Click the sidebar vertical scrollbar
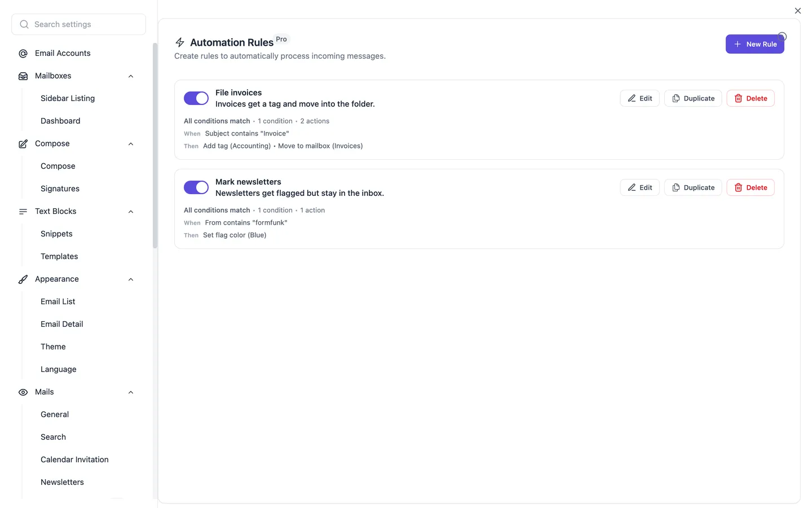 [x=155, y=146]
